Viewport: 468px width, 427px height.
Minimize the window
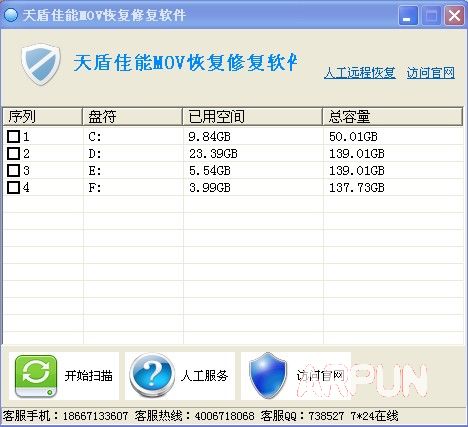(408, 15)
